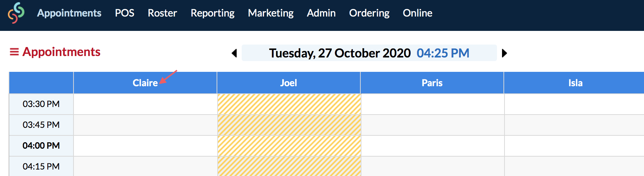Go to next day arrow
The image size is (644, 176).
[504, 53]
